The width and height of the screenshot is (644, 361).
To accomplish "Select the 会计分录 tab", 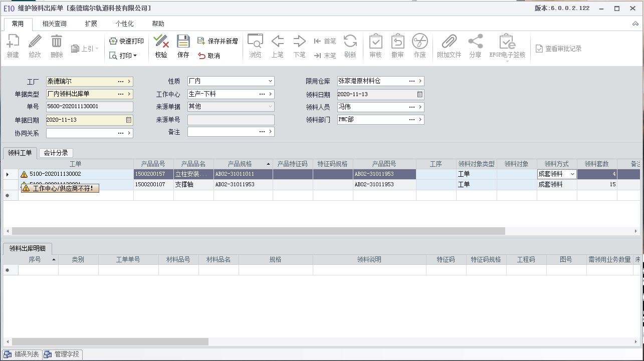I will (x=56, y=153).
